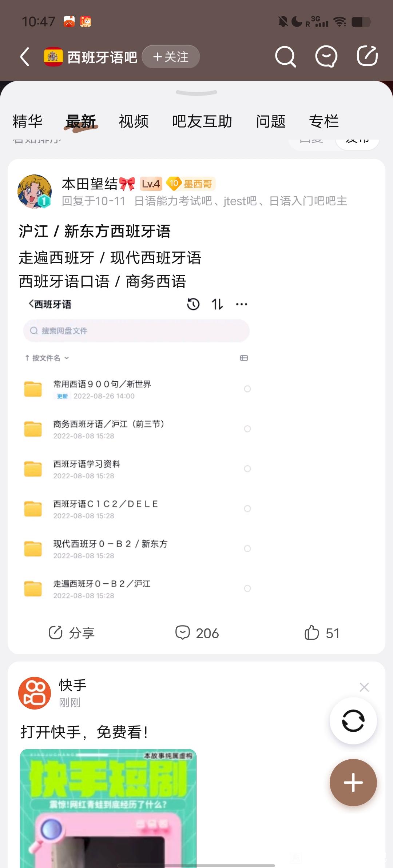This screenshot has width=393, height=868.
Task: Open search with magnifier icon
Action: pos(285,57)
